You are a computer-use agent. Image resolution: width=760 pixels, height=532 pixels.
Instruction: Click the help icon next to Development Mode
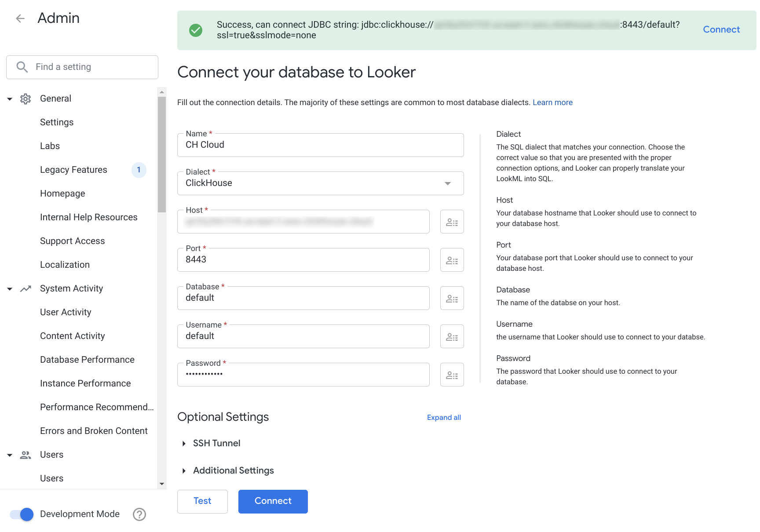(x=139, y=514)
